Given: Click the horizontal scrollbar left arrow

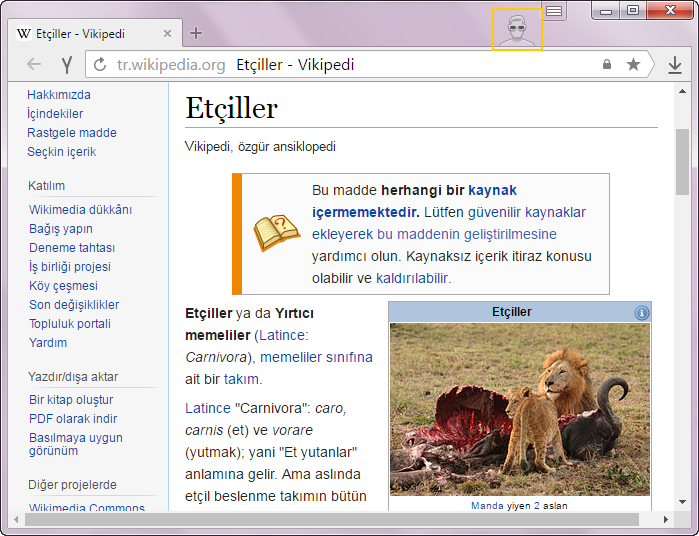Looking at the screenshot, I should 16,520.
